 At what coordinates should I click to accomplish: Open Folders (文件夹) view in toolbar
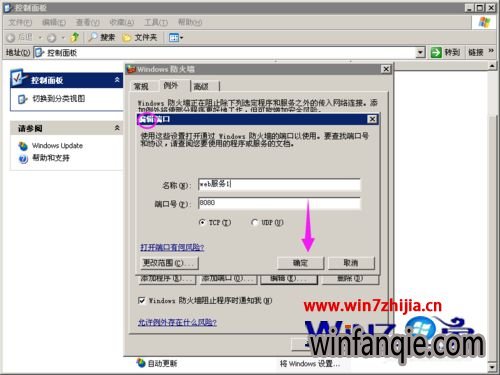pos(140,38)
